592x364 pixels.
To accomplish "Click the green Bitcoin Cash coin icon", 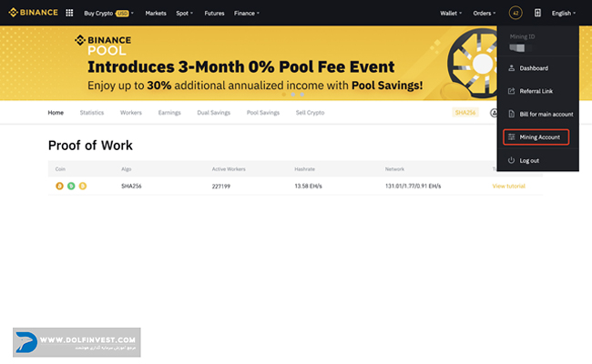I will [x=71, y=187].
